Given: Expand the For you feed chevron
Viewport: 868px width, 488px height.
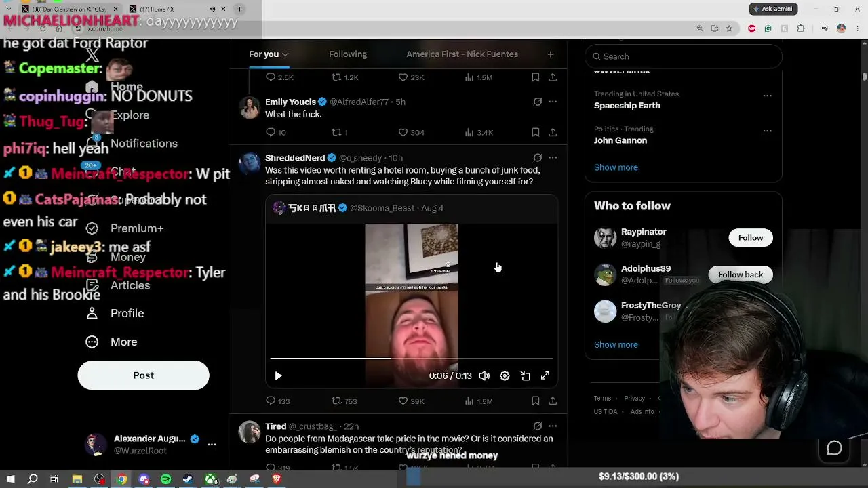Looking at the screenshot, I should (x=285, y=54).
